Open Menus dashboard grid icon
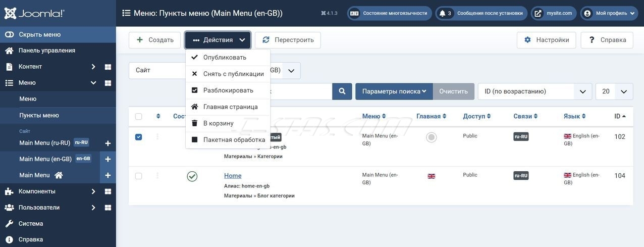The height and width of the screenshot is (247, 644). point(108,83)
